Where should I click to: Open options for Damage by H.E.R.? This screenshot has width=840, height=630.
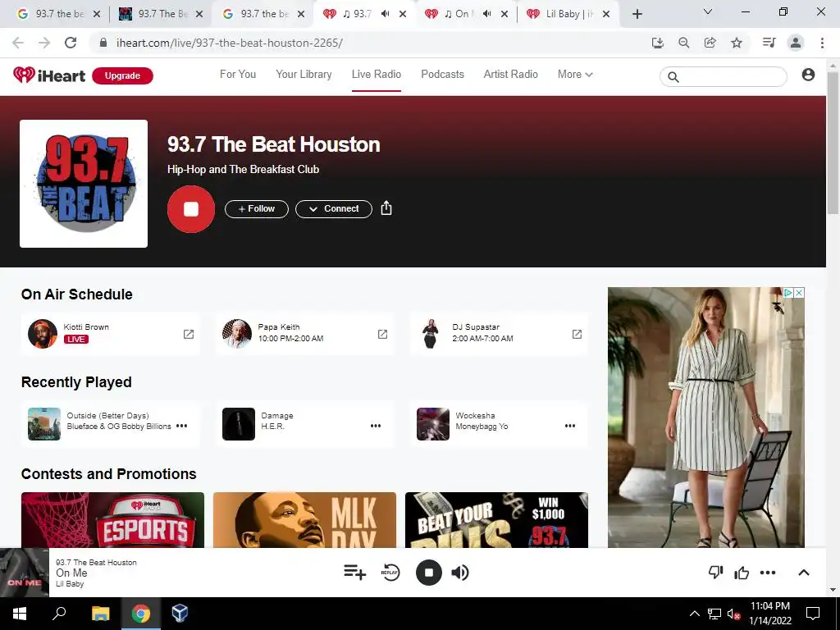(376, 426)
